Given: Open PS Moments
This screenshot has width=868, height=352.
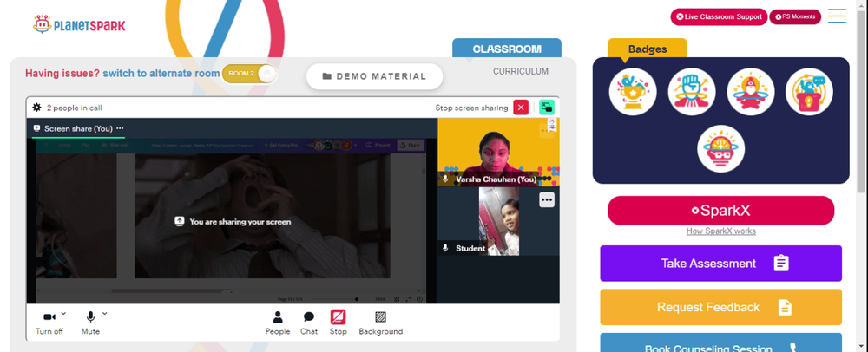Looking at the screenshot, I should click(x=795, y=16).
